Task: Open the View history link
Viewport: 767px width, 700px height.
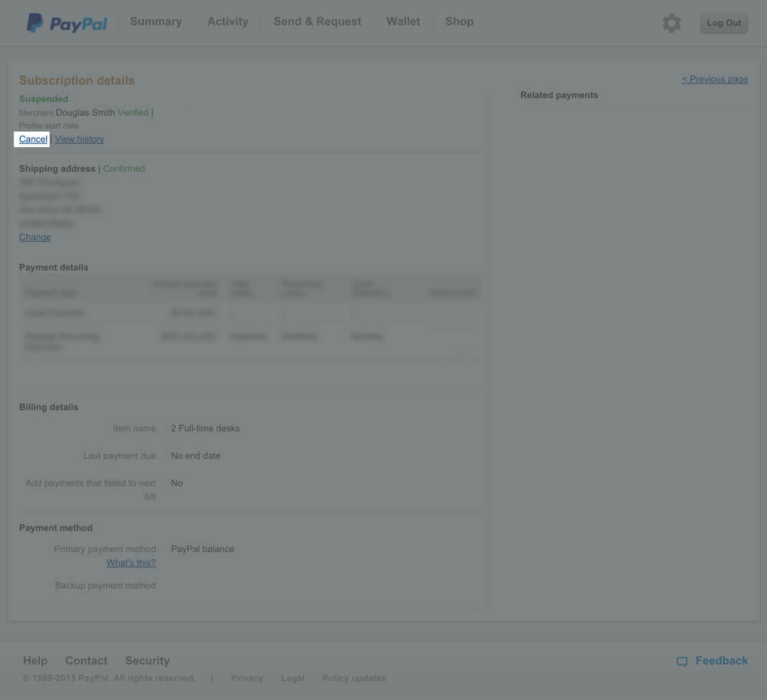Action: [80, 140]
